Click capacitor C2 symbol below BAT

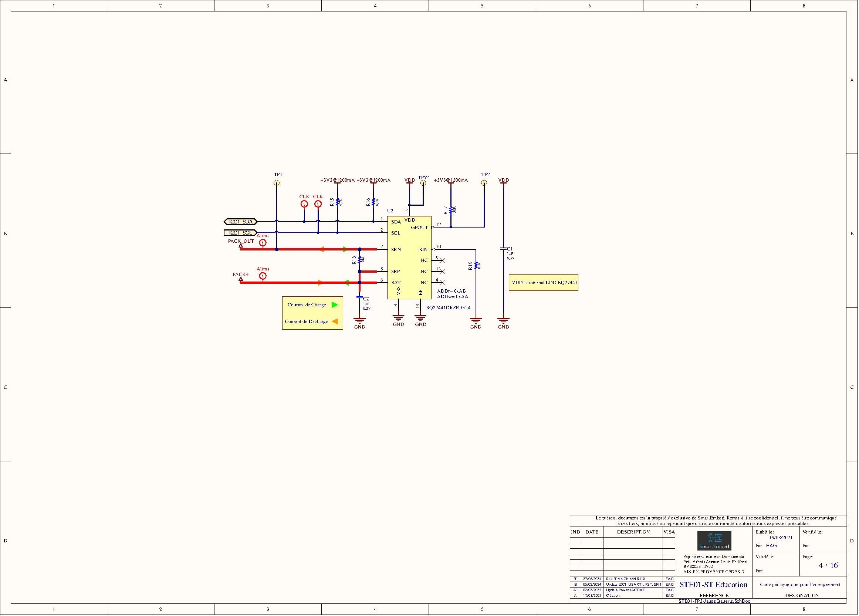359,298
